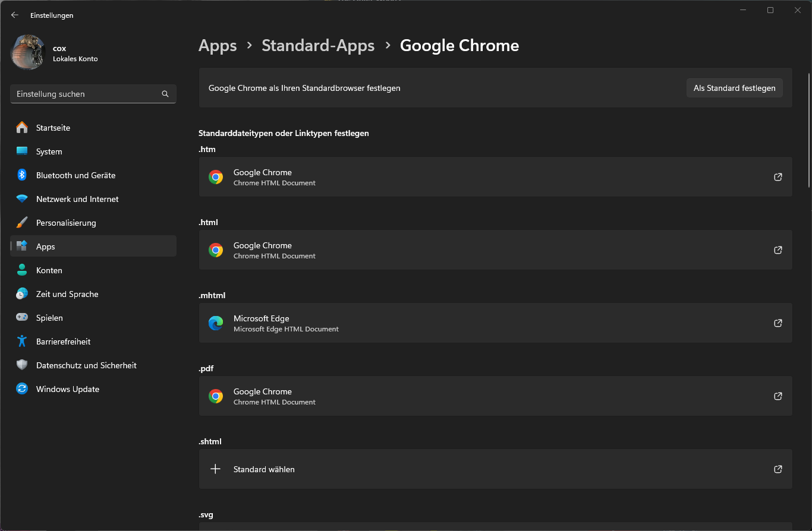The width and height of the screenshot is (812, 531).
Task: Go to Zeit und Sprache section
Action: (x=67, y=294)
